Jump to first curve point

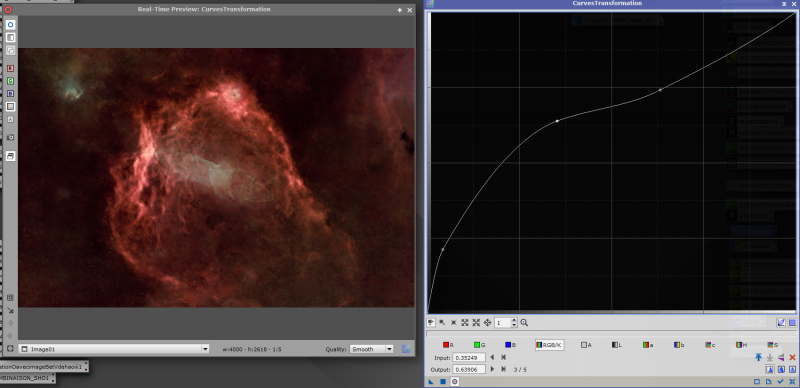504,358
